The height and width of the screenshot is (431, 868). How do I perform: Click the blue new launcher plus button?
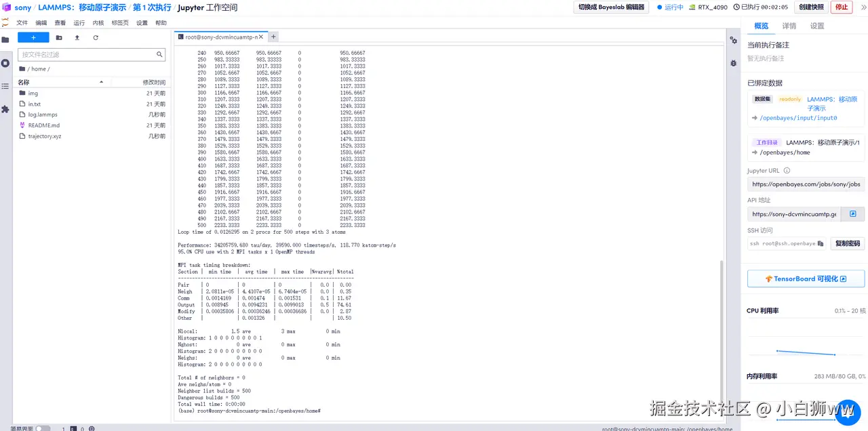33,37
